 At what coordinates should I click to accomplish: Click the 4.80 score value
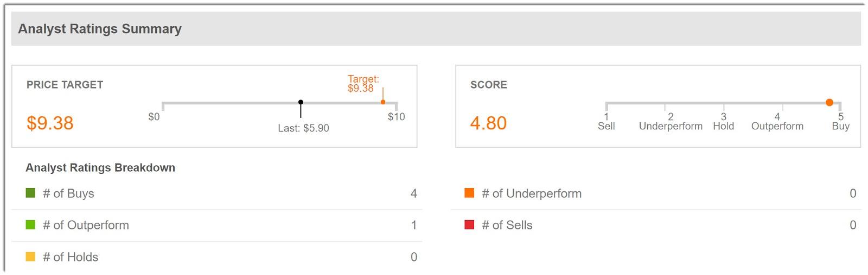[x=488, y=123]
